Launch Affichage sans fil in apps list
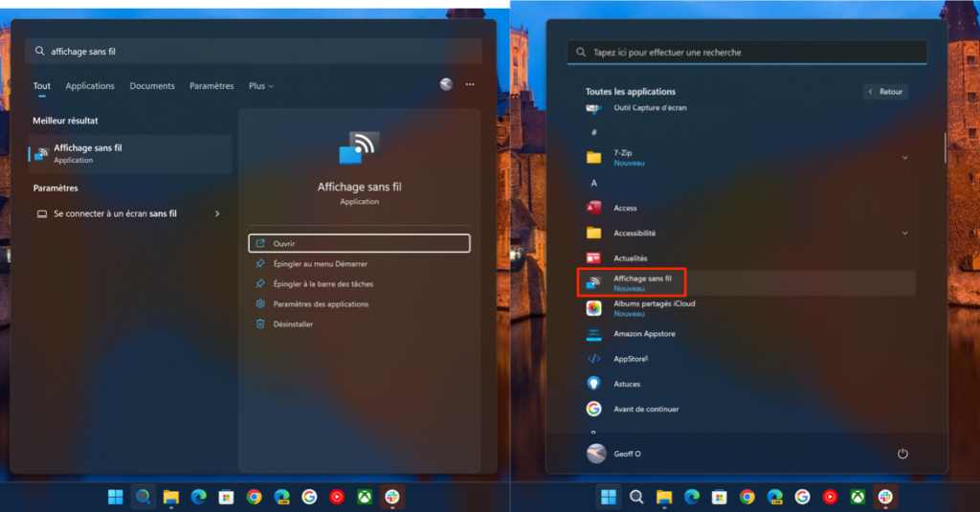 coord(746,283)
